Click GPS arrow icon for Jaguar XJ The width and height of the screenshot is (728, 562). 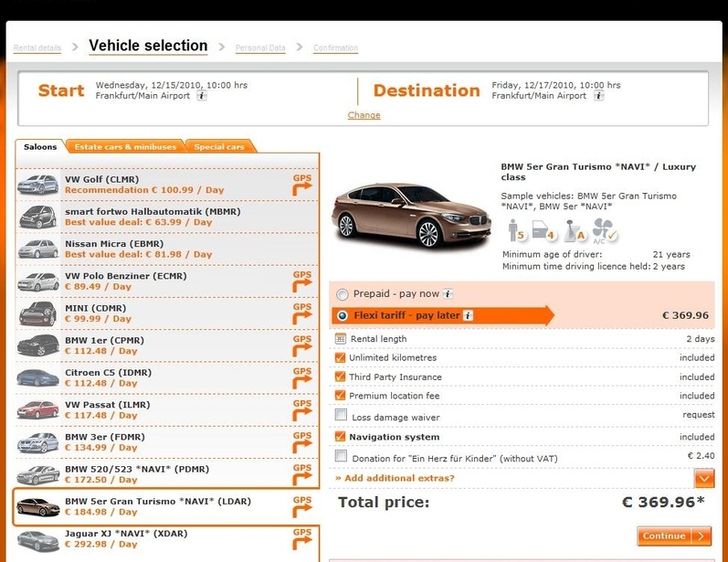click(x=302, y=538)
